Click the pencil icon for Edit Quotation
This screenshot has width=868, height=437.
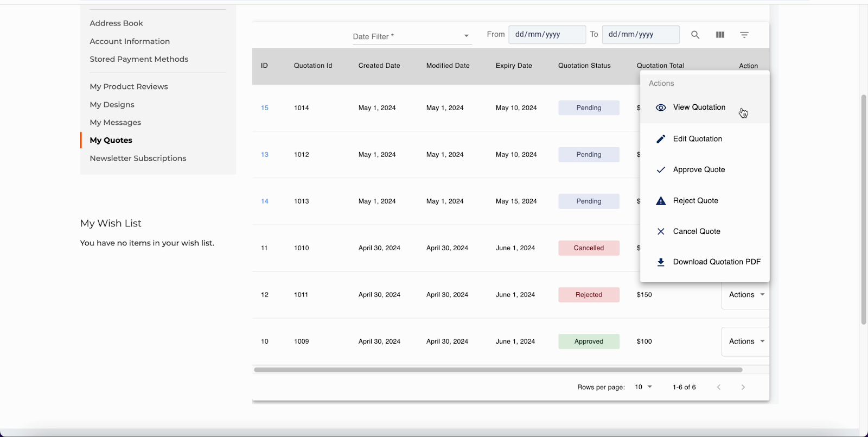661,139
